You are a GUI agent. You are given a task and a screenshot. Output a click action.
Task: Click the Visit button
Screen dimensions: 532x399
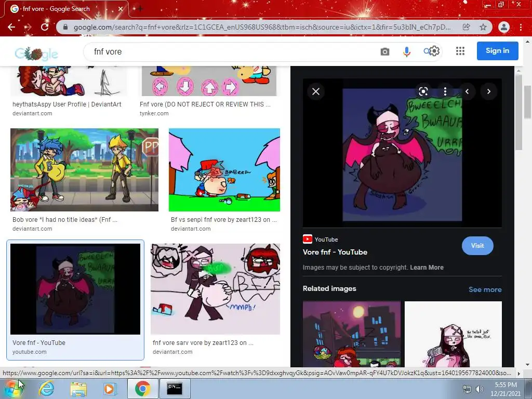[x=477, y=246]
